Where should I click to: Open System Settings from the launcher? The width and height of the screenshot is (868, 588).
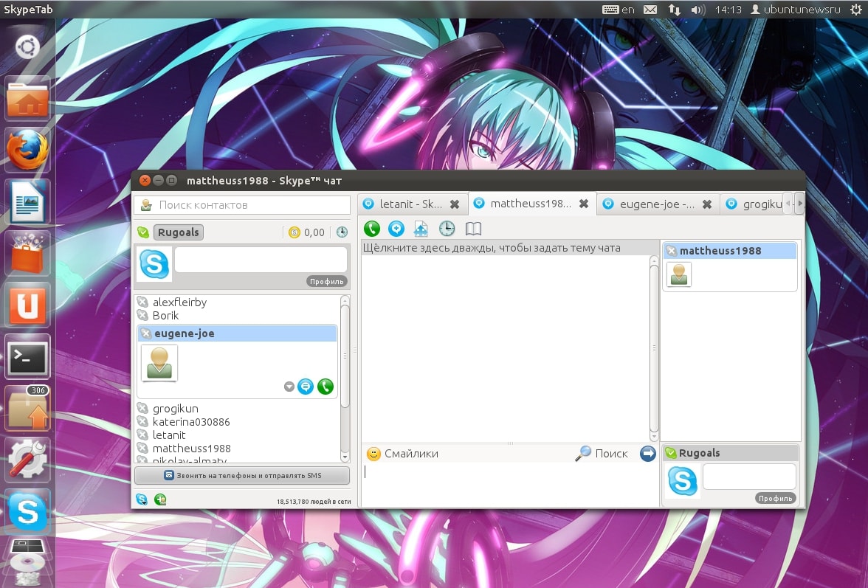pyautogui.click(x=27, y=460)
